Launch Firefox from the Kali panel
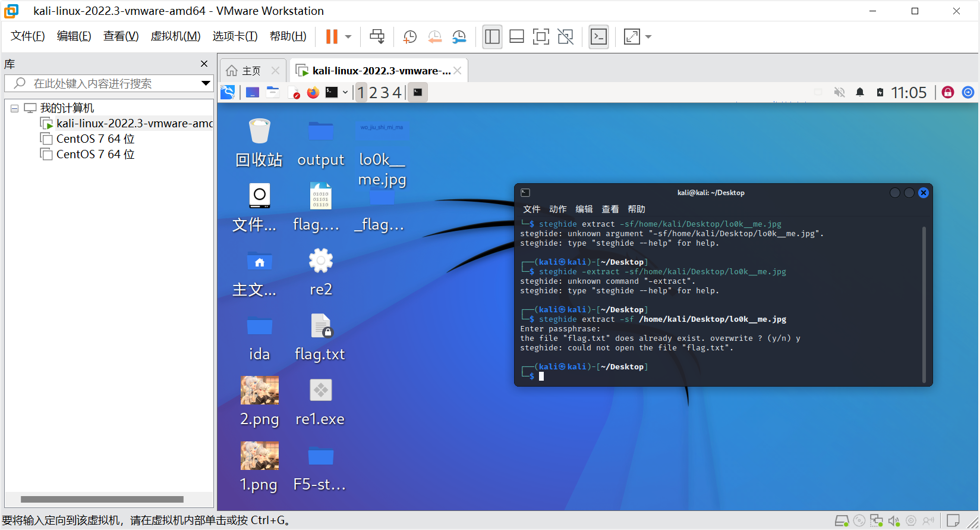The width and height of the screenshot is (980, 530). [x=313, y=92]
